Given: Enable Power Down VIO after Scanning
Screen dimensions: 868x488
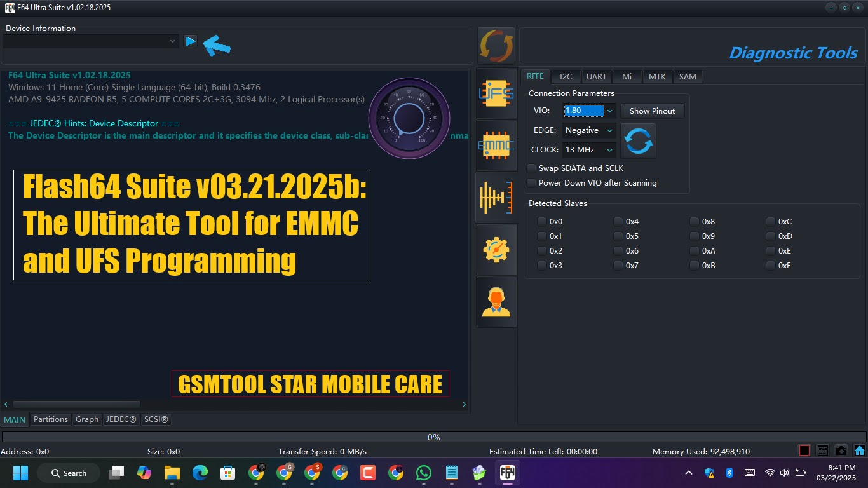Looking at the screenshot, I should pos(532,182).
